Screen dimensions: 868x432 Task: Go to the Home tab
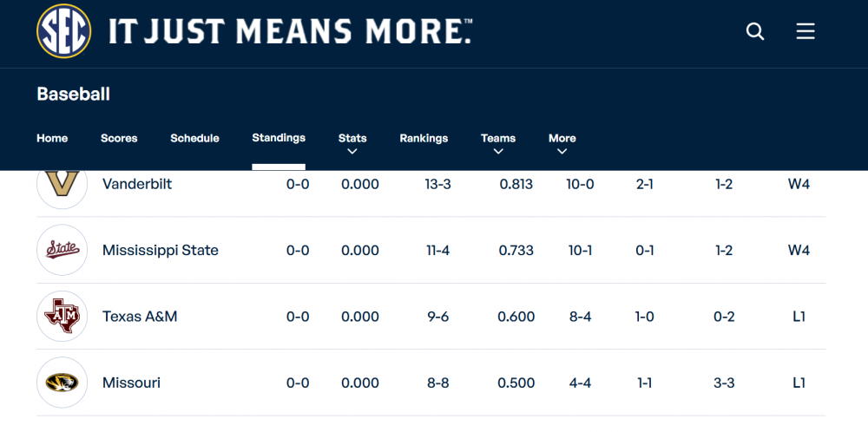(52, 138)
